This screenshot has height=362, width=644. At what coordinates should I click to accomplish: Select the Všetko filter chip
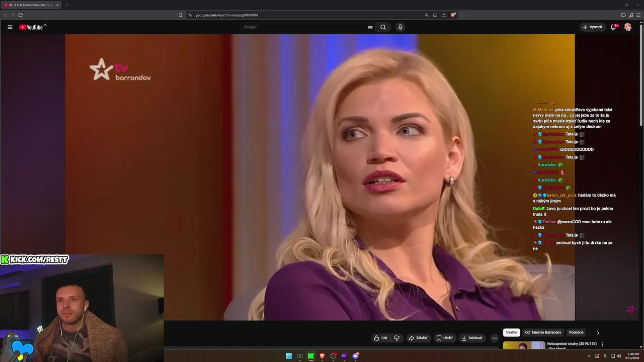512,332
